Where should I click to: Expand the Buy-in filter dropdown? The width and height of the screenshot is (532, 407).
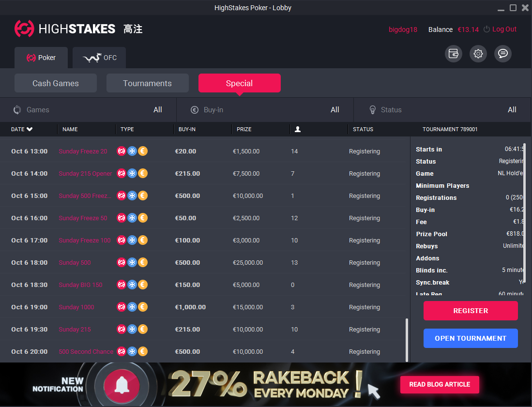coord(265,110)
